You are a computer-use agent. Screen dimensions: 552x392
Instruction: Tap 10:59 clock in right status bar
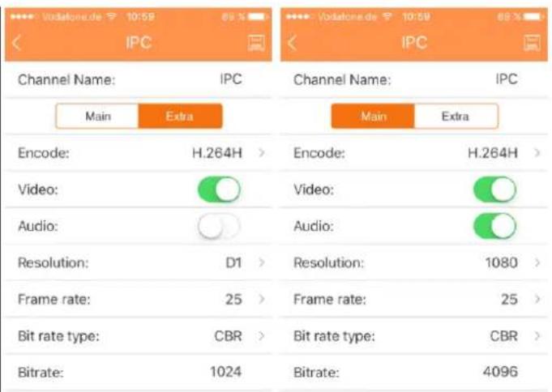[416, 16]
